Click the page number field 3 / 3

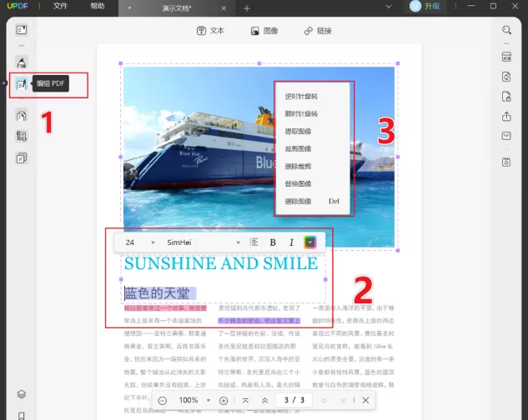(294, 400)
